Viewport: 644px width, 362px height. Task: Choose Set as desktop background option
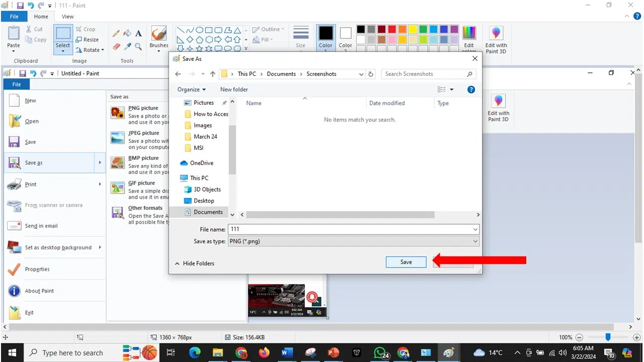click(54, 247)
